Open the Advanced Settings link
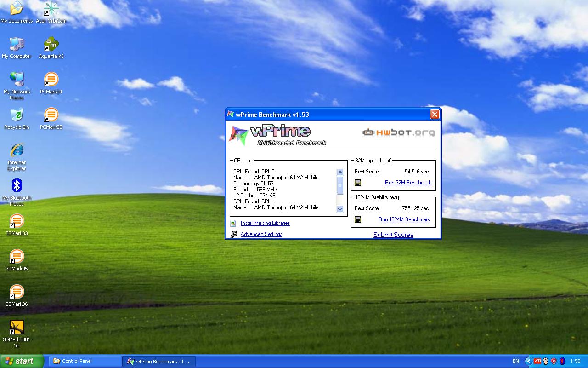Image resolution: width=588 pixels, height=368 pixels. (x=261, y=234)
